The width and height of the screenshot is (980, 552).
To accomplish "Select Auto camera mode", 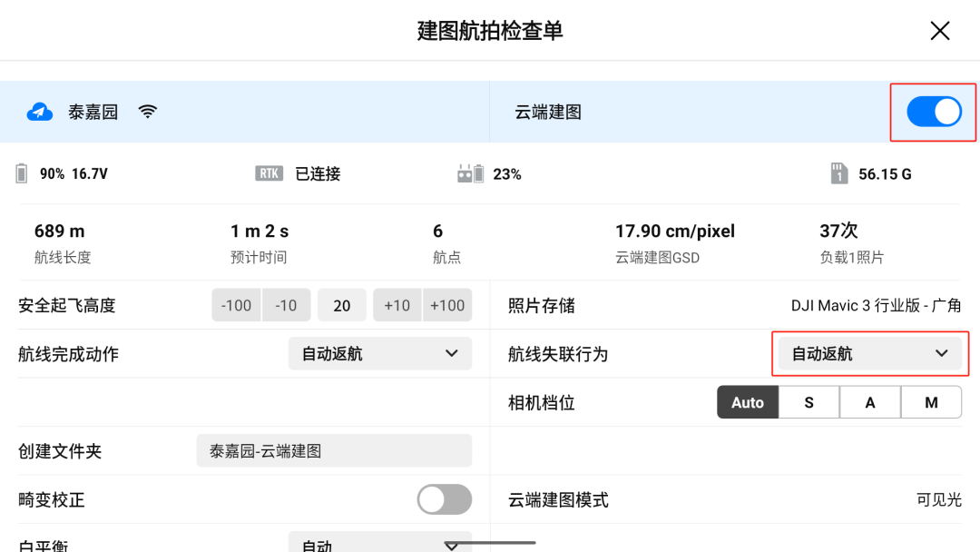I will pyautogui.click(x=748, y=402).
